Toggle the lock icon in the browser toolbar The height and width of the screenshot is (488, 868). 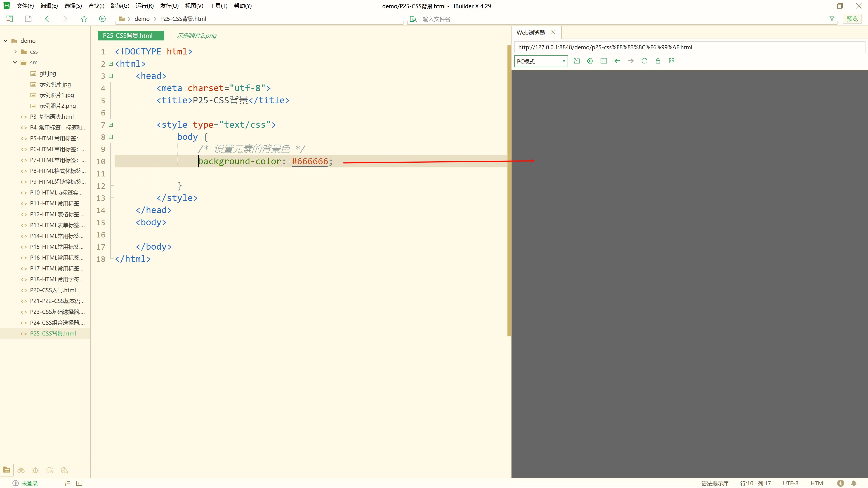[x=658, y=61]
